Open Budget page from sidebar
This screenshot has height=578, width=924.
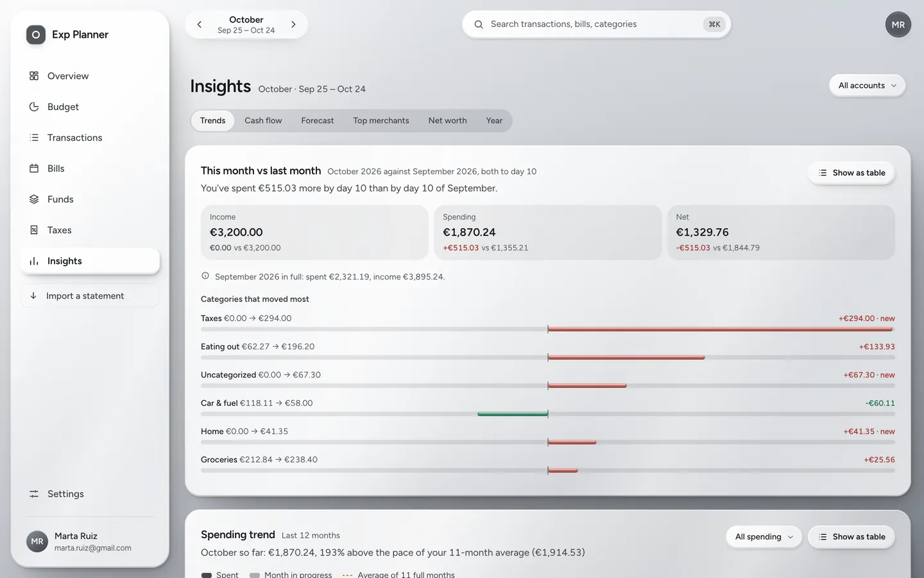click(x=90, y=107)
